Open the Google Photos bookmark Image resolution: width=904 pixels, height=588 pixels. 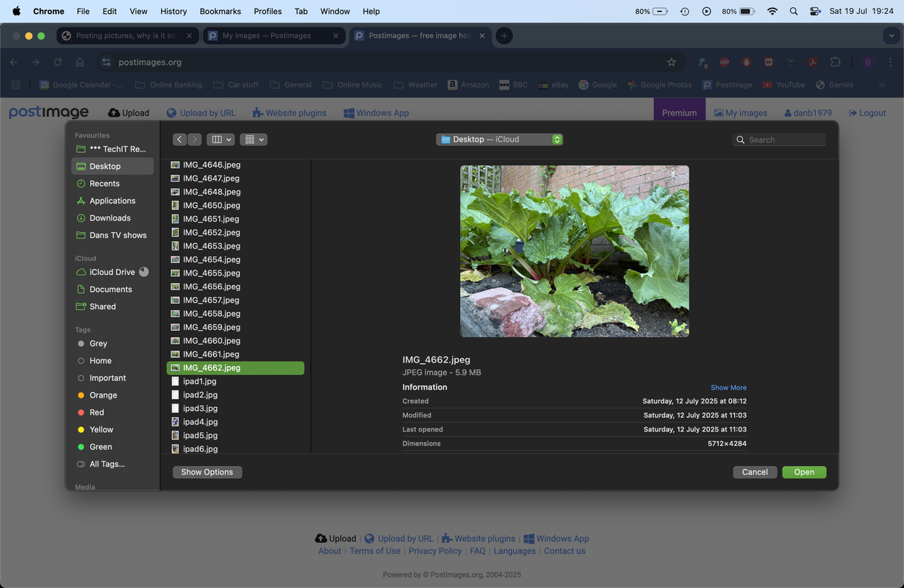click(x=659, y=85)
